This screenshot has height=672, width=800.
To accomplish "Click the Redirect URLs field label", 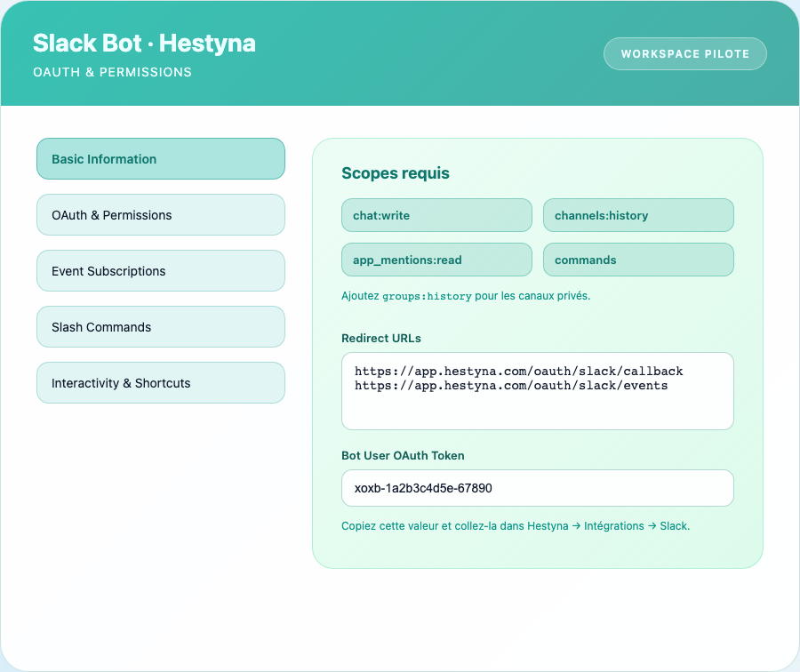I will (381, 339).
